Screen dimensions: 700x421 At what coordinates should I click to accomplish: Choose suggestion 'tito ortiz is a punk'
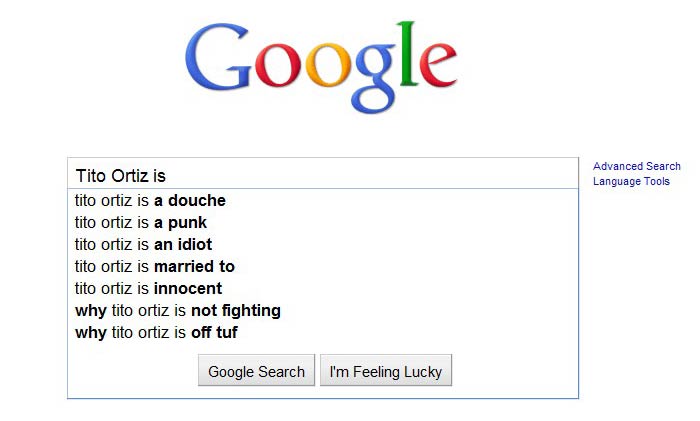pyautogui.click(x=323, y=222)
